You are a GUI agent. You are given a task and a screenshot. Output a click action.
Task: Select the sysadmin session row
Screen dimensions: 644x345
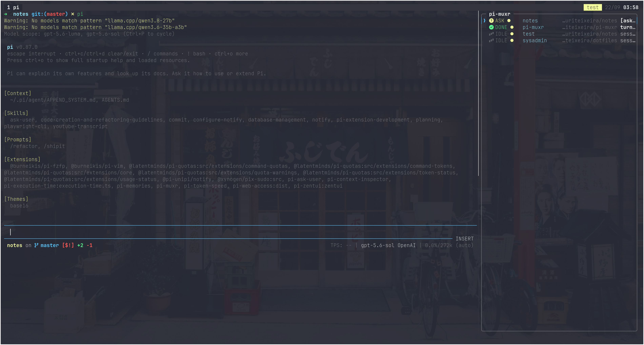(x=559, y=40)
